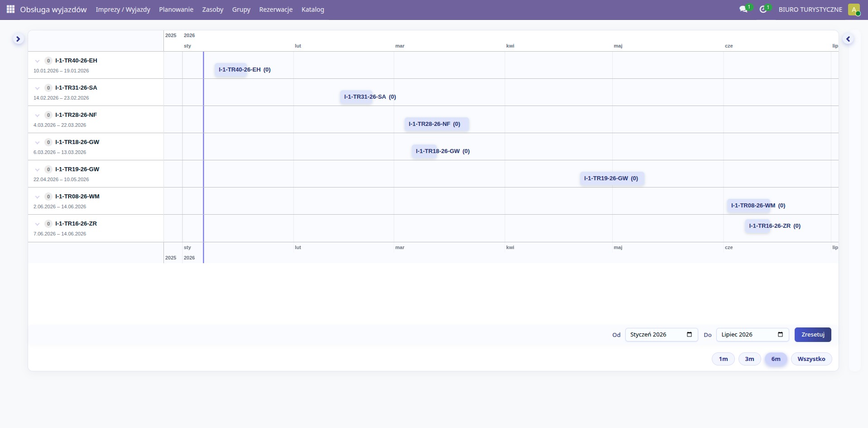Open the activities clock icon
This screenshot has width=868, height=428.
click(763, 10)
